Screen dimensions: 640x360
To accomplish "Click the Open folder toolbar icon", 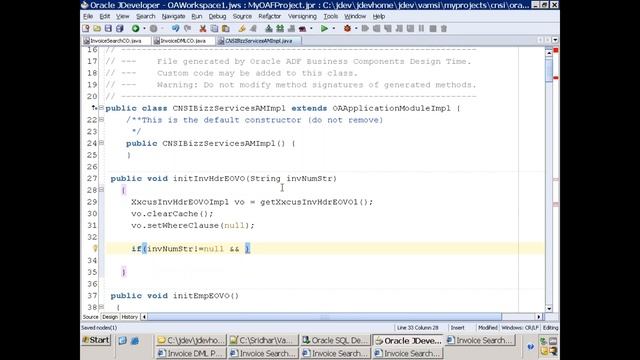I will (x=97, y=29).
